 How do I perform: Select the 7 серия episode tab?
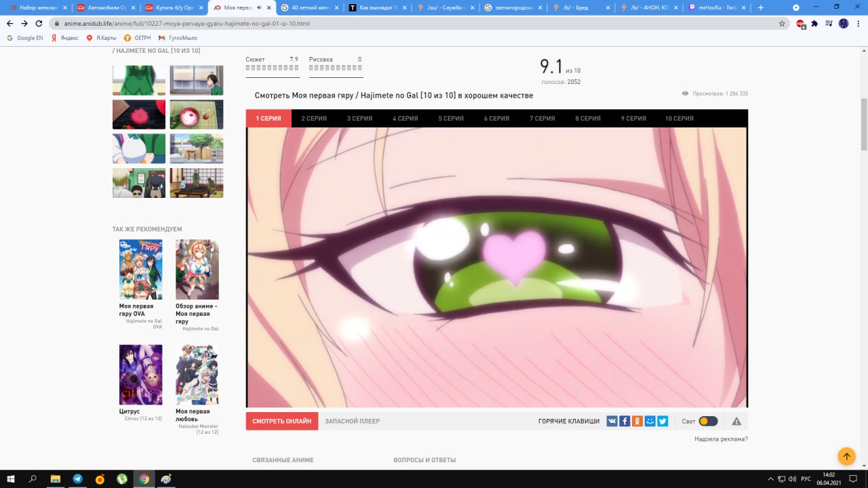tap(542, 119)
